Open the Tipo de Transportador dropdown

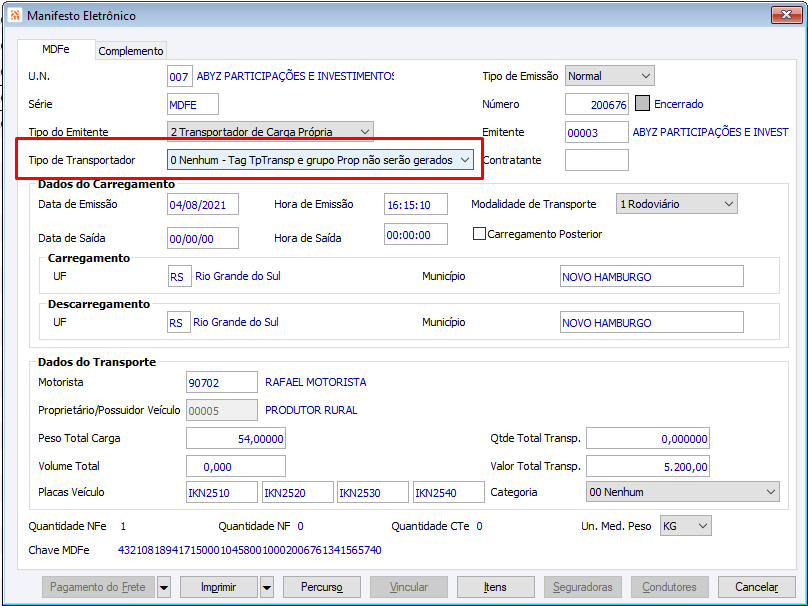[x=320, y=160]
